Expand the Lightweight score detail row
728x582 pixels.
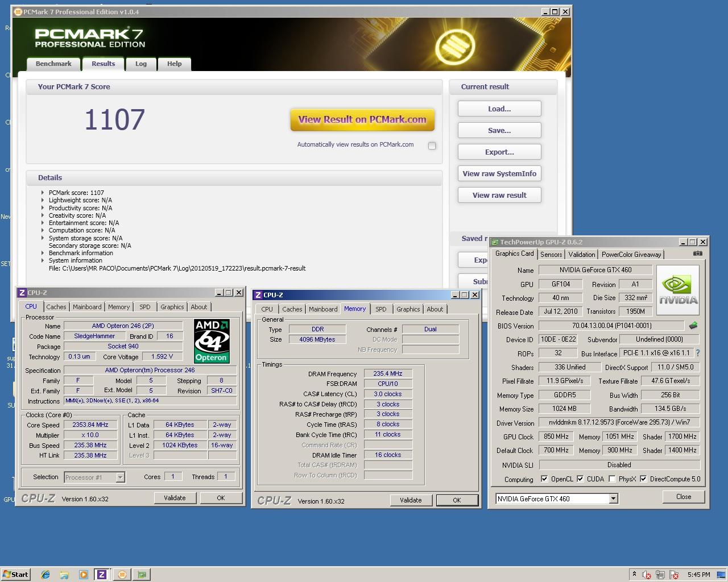[43, 200]
